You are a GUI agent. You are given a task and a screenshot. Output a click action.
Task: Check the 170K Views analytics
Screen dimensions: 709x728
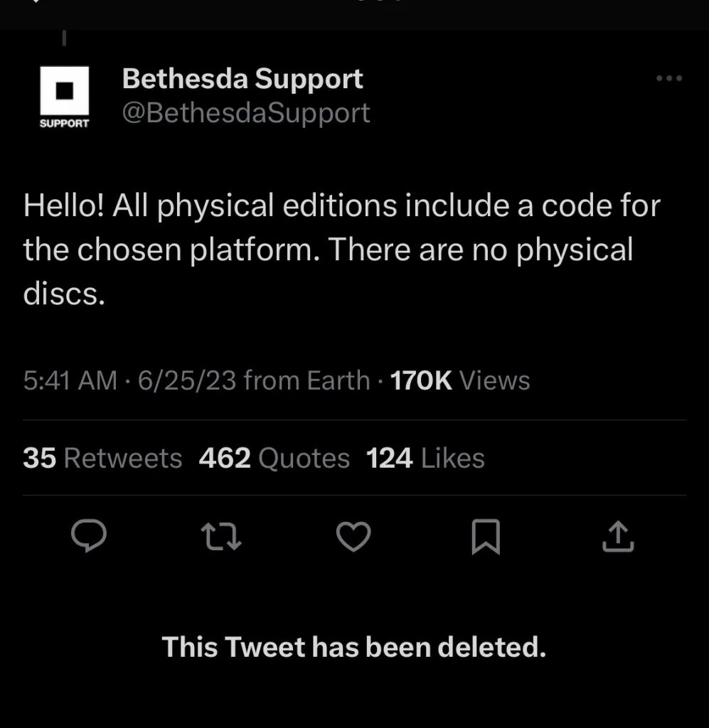coord(461,381)
